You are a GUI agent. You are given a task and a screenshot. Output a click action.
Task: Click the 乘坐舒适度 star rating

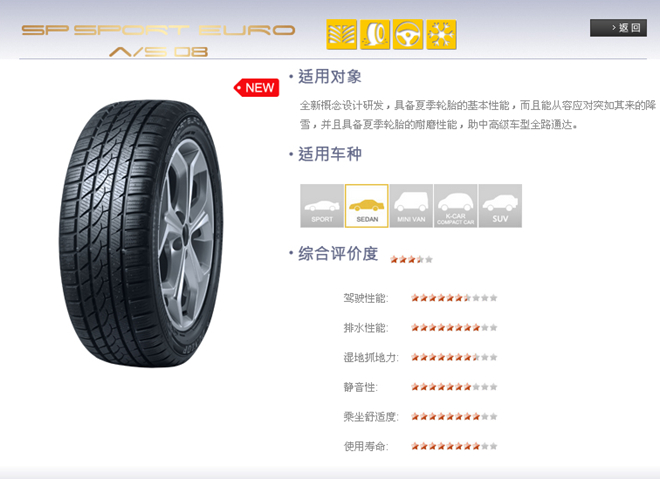click(454, 417)
